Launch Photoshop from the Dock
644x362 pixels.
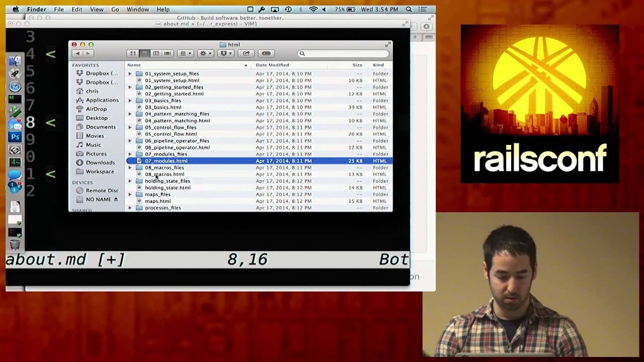15,137
